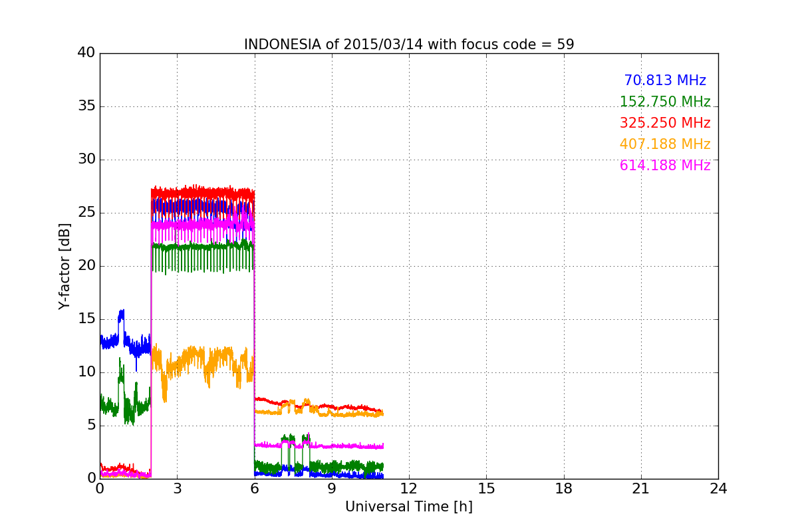Viewport: 798px width, 532px height.
Task: Click the x-axis tick label 21
Action: coord(641,489)
